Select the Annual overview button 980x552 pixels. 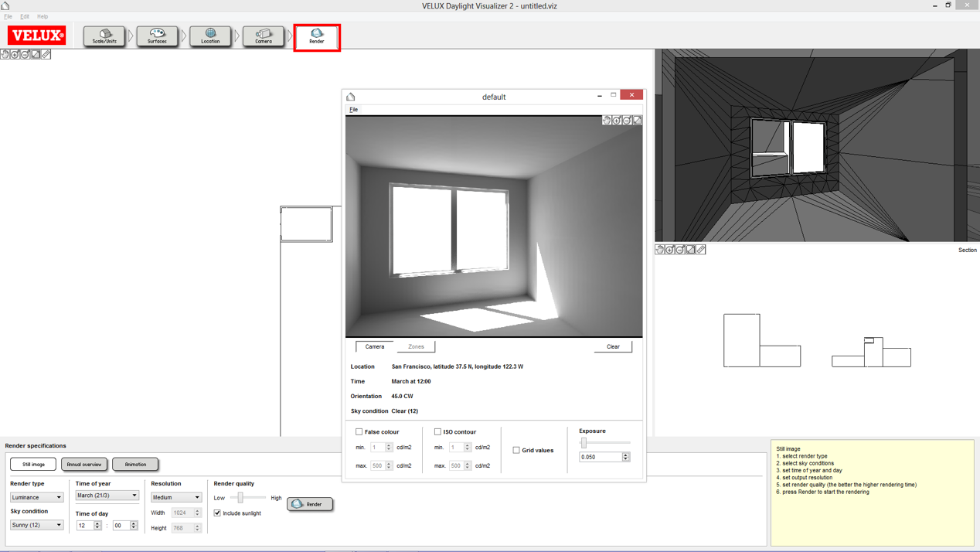coord(84,465)
